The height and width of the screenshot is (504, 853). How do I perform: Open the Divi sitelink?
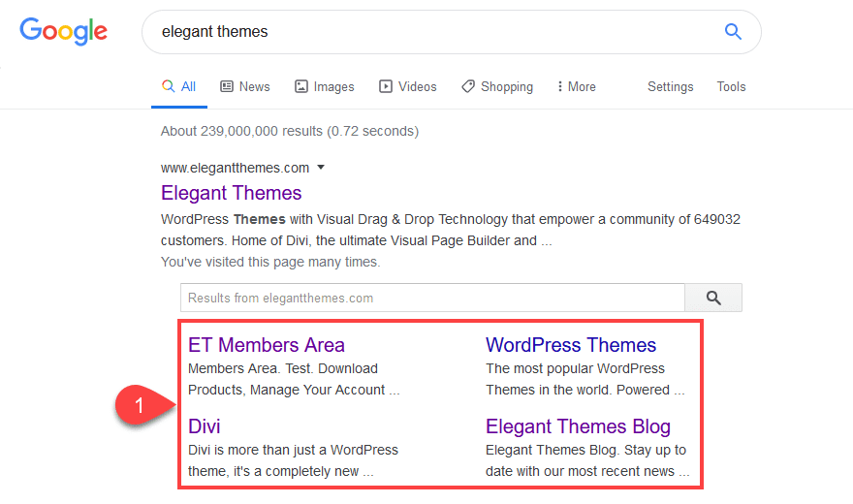pos(204,426)
